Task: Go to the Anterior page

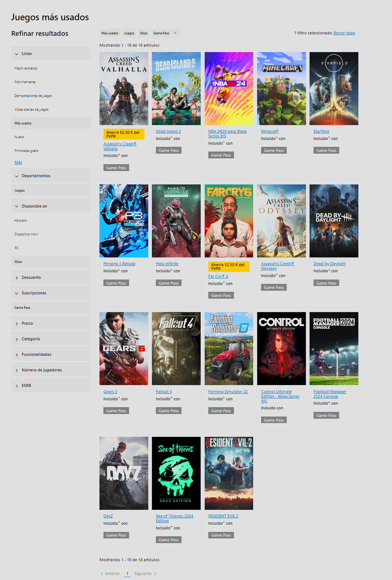Action: pos(110,573)
